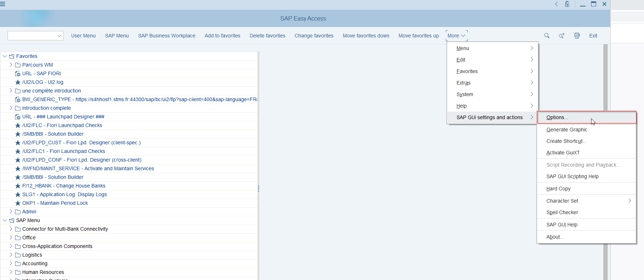The image size is (644, 280).
Task: Click the transaction code input field
Action: click(32, 36)
